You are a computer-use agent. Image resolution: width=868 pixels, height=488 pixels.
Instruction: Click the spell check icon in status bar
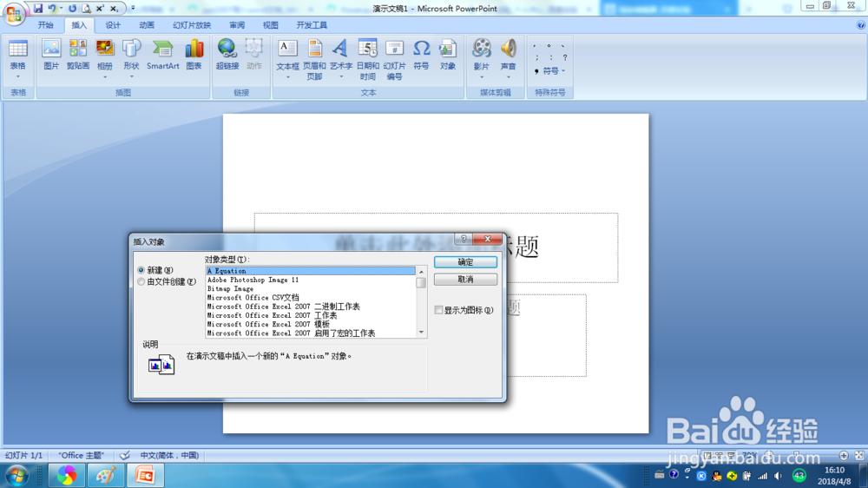tap(124, 455)
